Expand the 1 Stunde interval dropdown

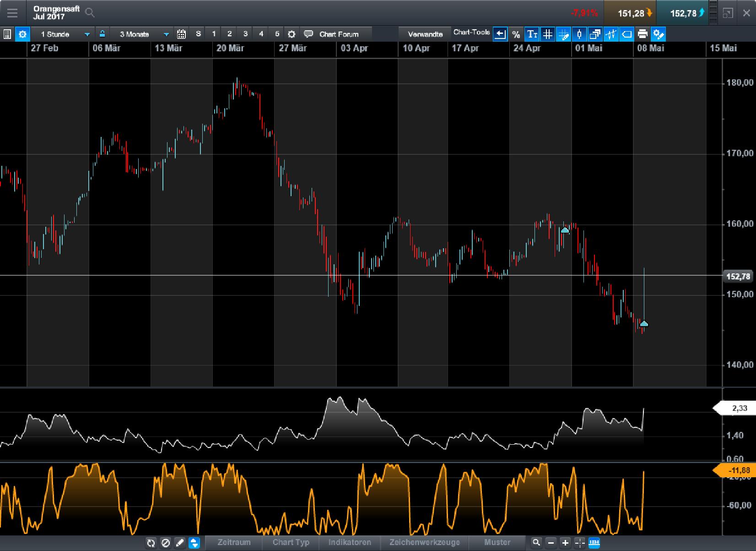tap(87, 34)
